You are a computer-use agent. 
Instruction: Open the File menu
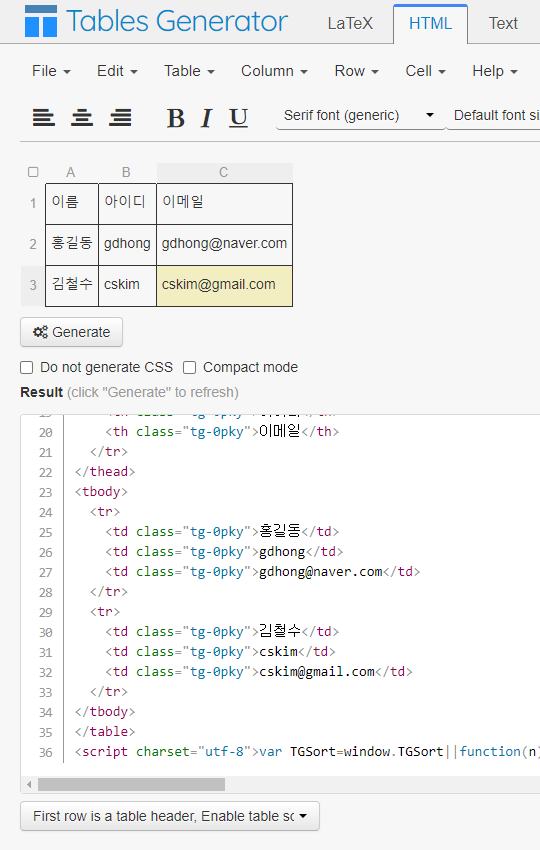tap(51, 71)
